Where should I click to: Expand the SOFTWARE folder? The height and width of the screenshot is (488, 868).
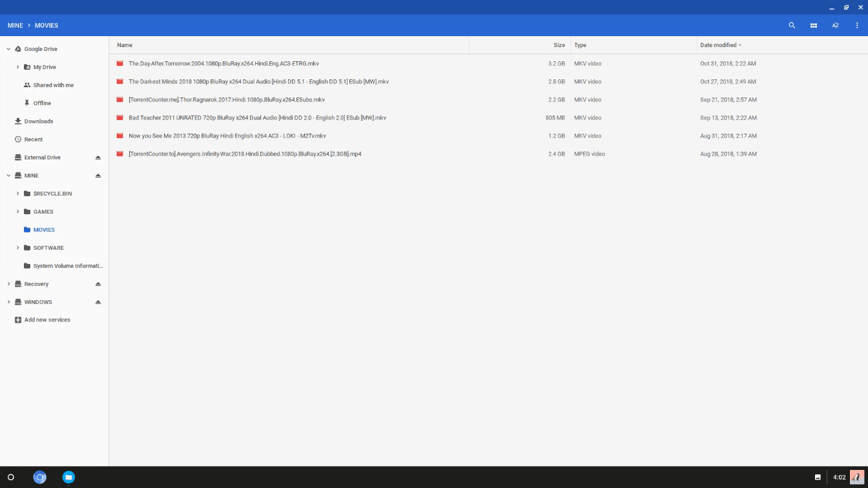(17, 248)
